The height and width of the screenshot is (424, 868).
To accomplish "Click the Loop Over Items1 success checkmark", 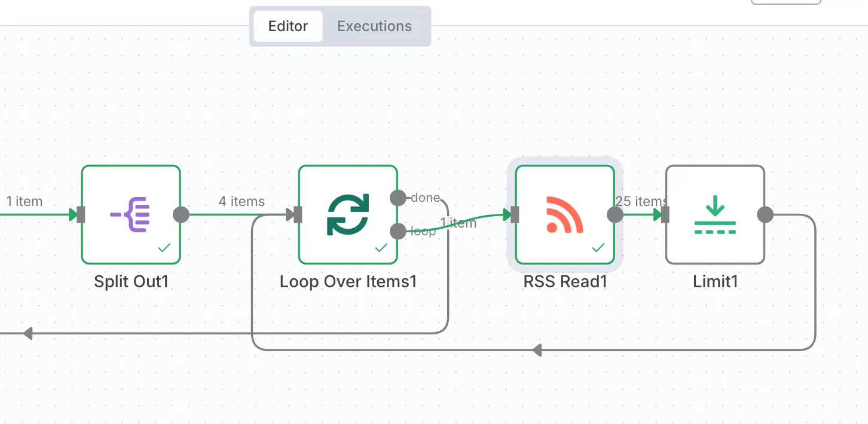I will tap(381, 247).
